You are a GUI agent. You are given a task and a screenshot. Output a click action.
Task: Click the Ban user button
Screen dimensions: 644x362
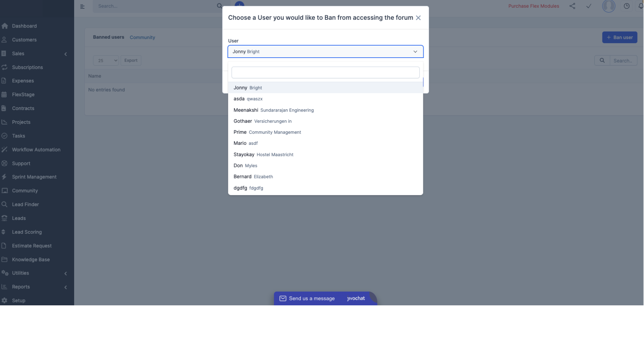click(619, 37)
